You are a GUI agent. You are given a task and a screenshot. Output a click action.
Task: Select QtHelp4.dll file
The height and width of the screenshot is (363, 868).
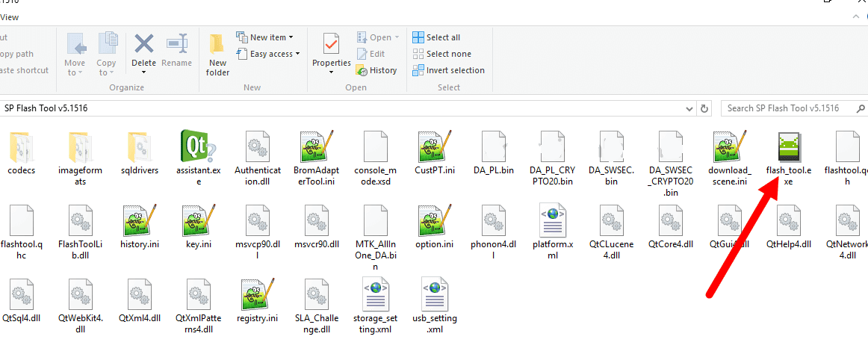pos(788,227)
